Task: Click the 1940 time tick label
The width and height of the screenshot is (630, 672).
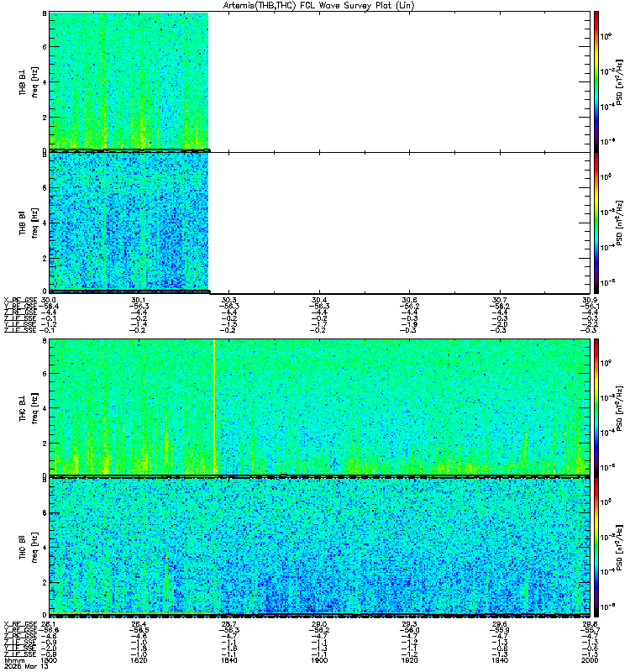Action: coord(499,660)
